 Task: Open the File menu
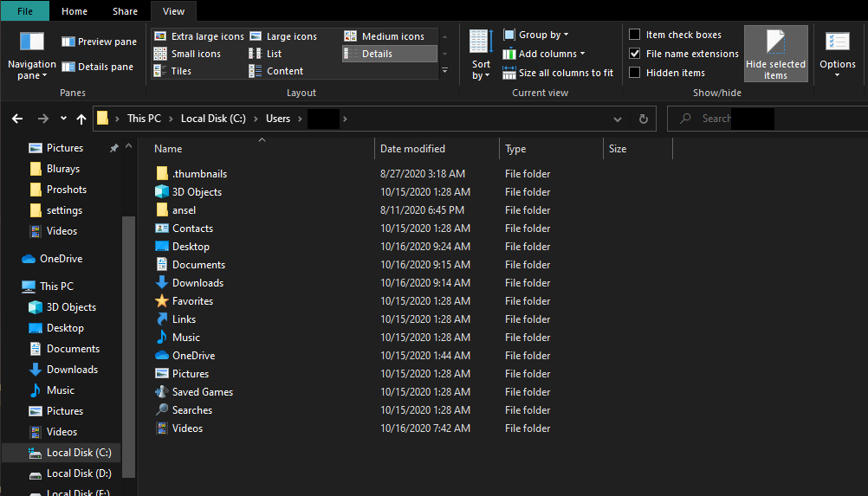(x=25, y=11)
